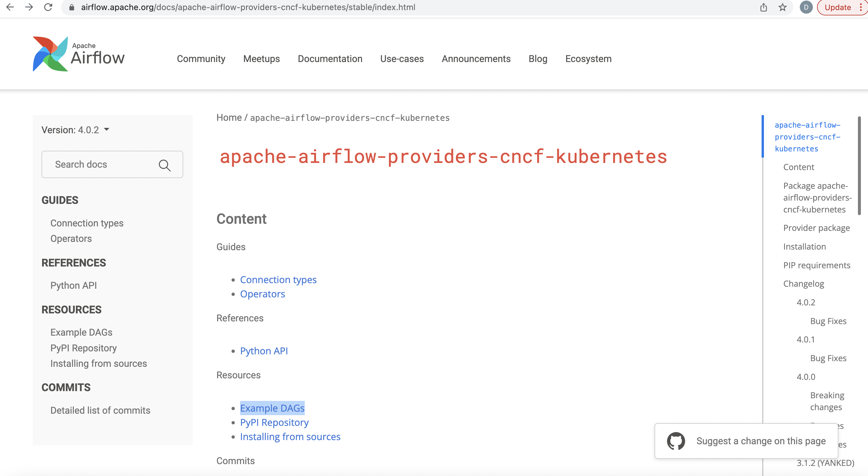The image size is (868, 476).
Task: Jump to Installation in TOC
Action: pos(805,247)
